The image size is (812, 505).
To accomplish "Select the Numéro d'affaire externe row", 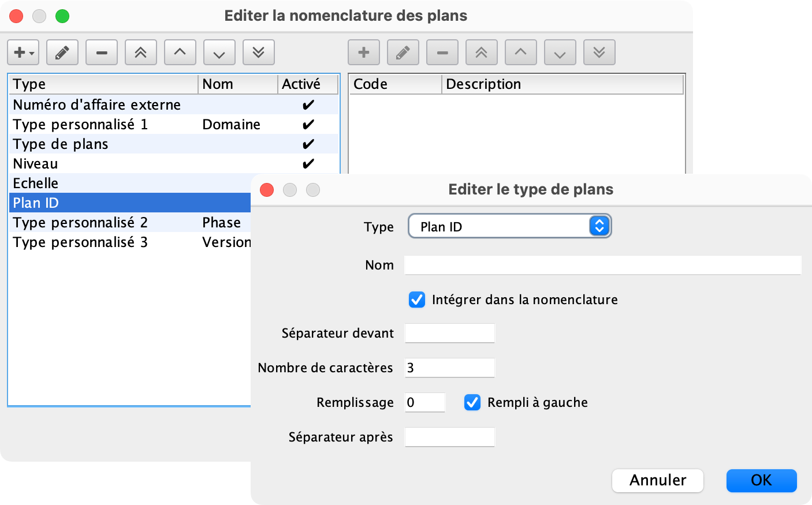I will [173, 104].
